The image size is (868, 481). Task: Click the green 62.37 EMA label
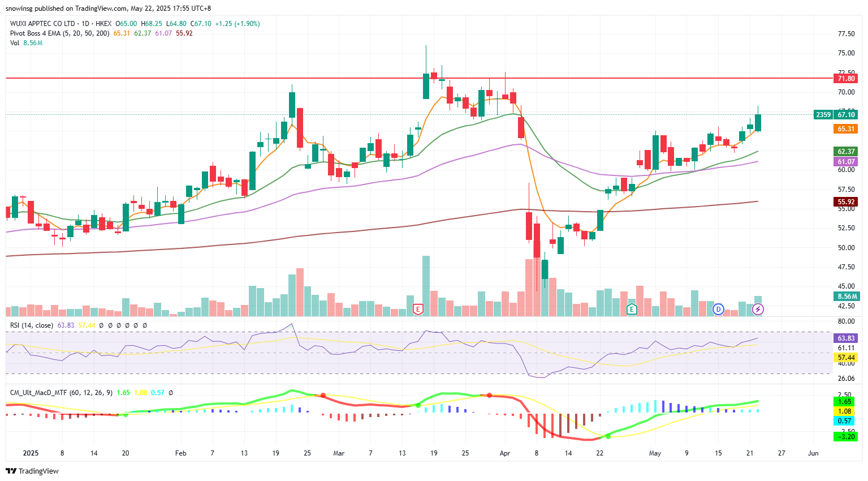846,152
